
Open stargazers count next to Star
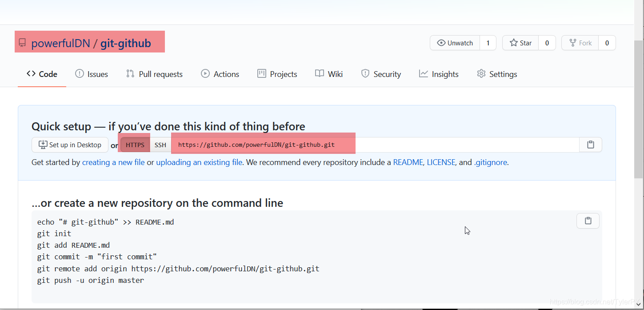pos(547,43)
